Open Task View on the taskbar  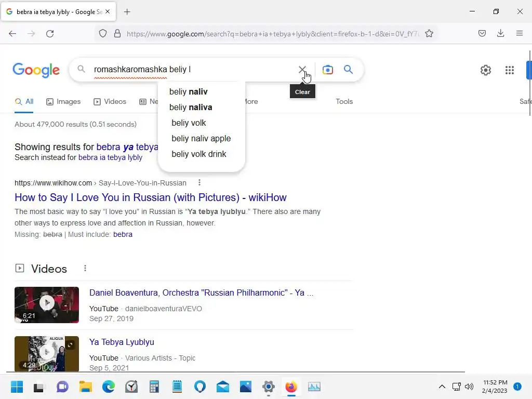click(38, 387)
